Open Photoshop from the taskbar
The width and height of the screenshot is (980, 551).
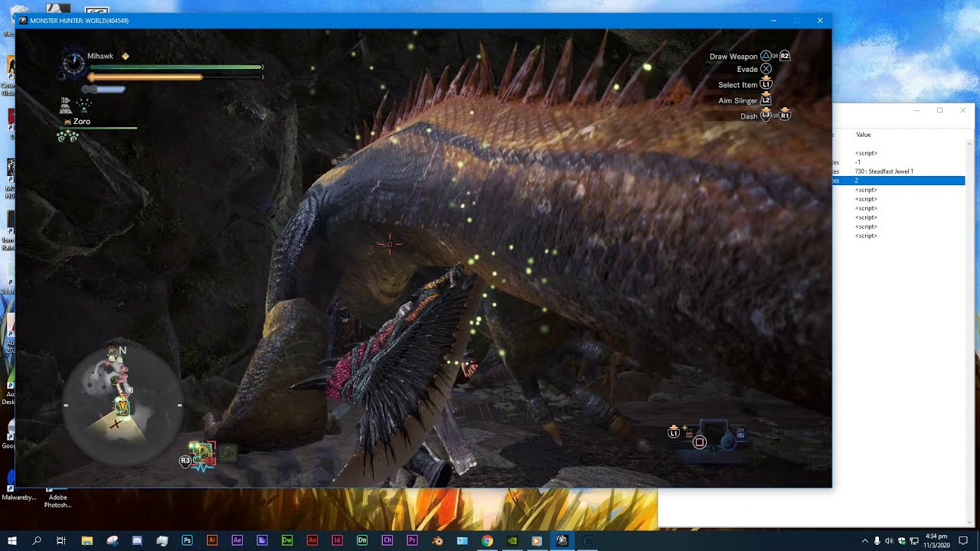[x=187, y=540]
